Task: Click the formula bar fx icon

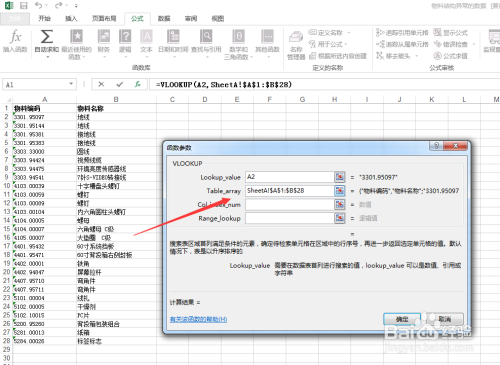Action: click(x=137, y=84)
